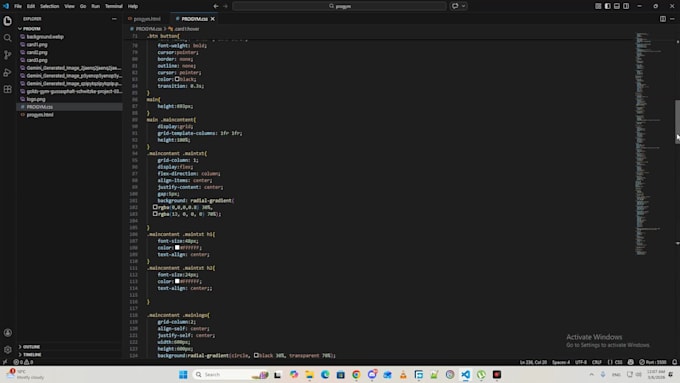680x383 pixels.
Task: Open the Selection menu
Action: coord(49,6)
